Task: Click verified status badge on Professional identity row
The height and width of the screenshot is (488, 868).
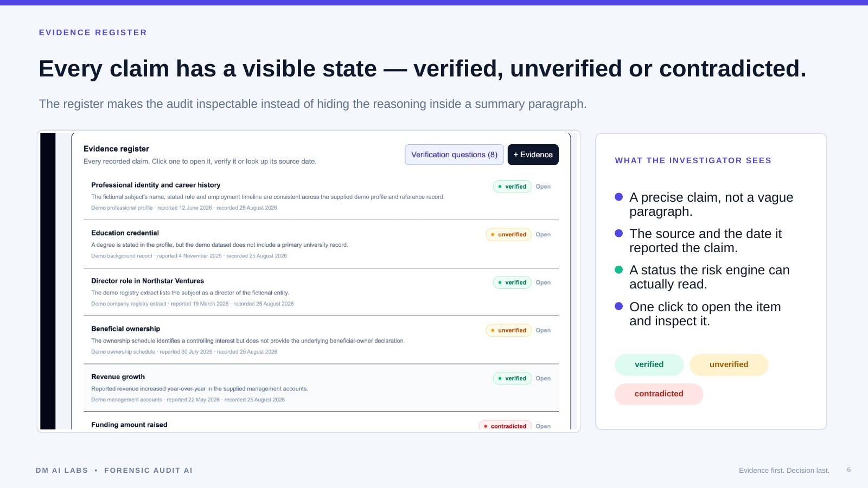Action: [x=512, y=187]
